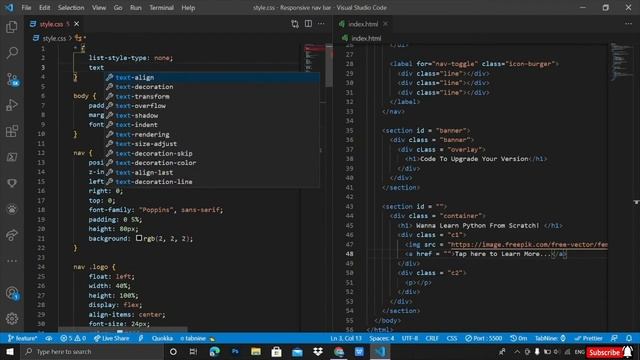Open the Live Share activity bar icon
The width and height of the screenshot is (640, 360).
12,235
